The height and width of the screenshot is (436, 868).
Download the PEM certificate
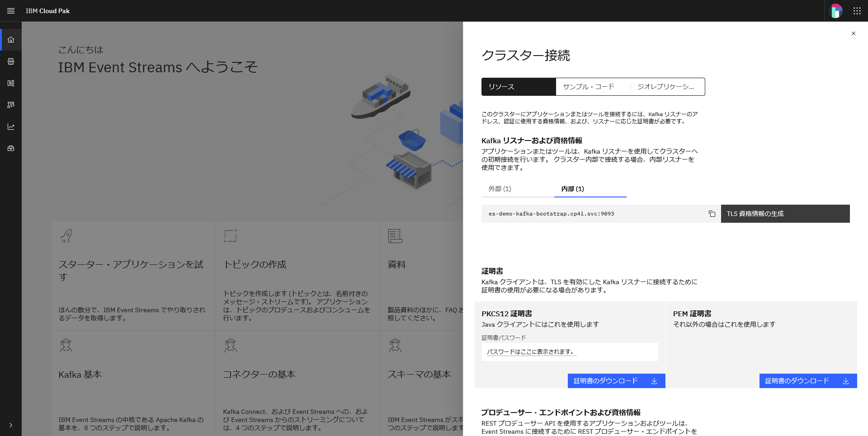(x=808, y=381)
